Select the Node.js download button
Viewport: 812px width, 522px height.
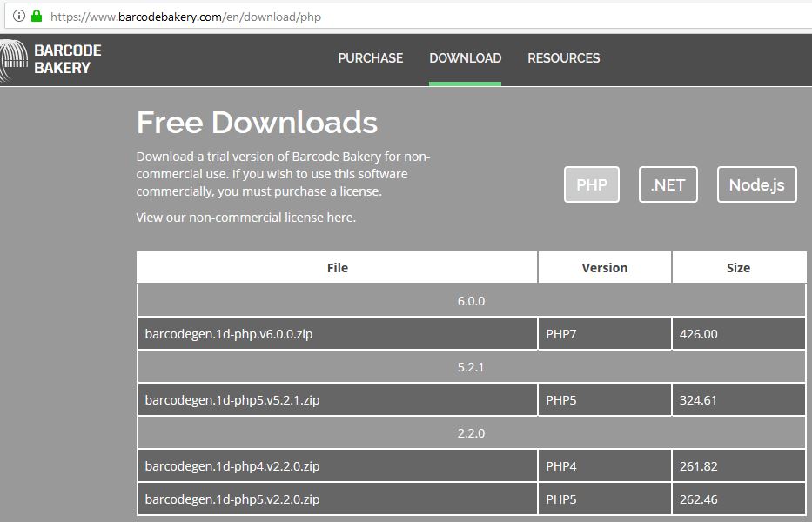point(756,184)
